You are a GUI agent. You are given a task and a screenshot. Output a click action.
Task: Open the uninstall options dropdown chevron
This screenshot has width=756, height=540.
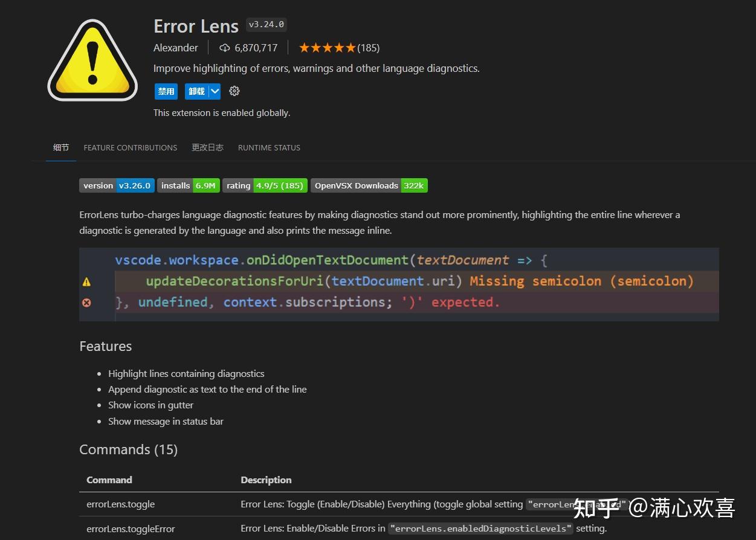pos(214,91)
